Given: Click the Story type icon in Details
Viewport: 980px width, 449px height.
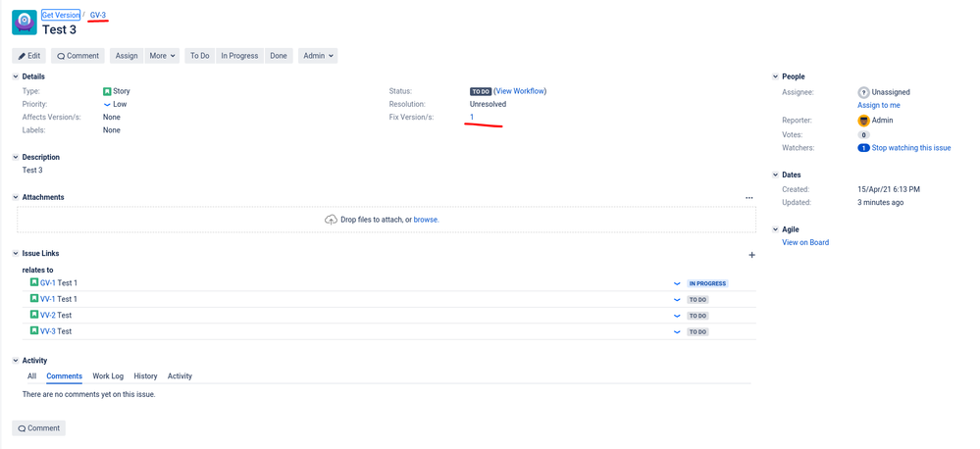Looking at the screenshot, I should pos(107,91).
